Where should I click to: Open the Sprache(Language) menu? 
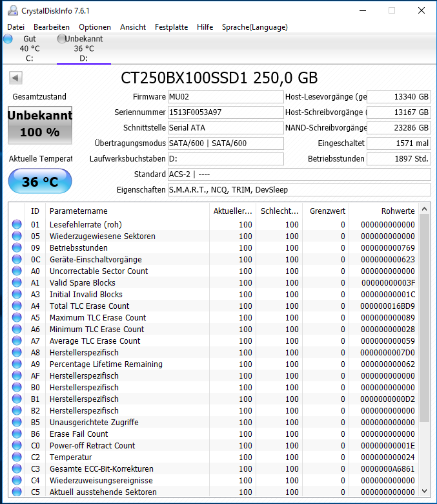point(254,27)
